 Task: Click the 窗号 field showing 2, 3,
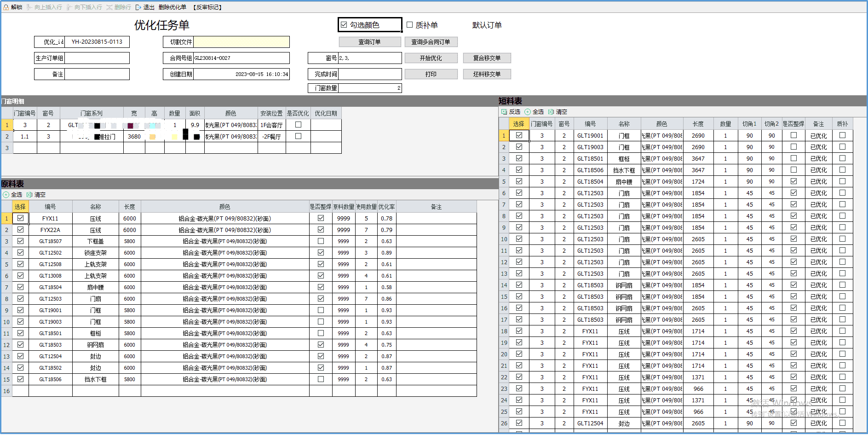[370, 58]
